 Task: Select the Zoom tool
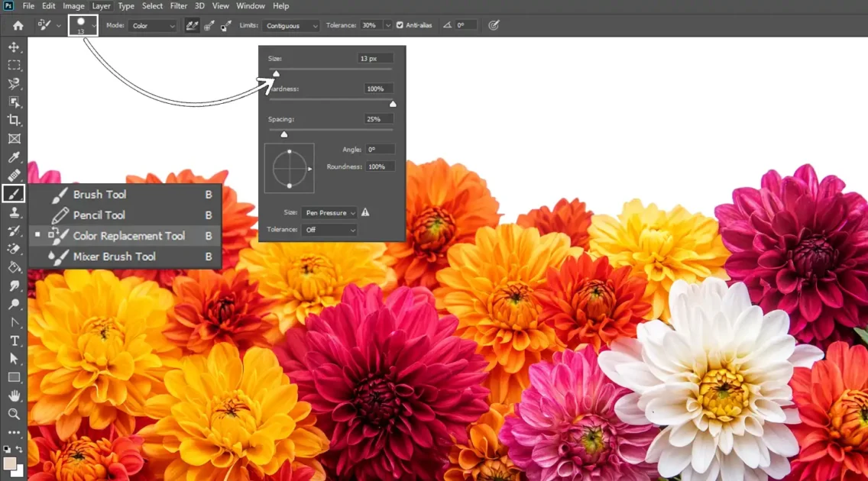pos(14,414)
